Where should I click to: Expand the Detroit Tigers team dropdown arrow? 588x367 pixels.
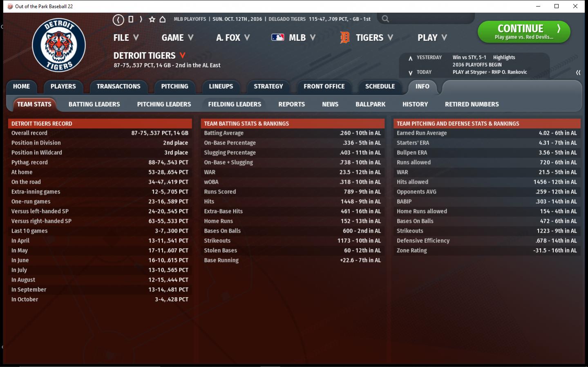point(183,56)
